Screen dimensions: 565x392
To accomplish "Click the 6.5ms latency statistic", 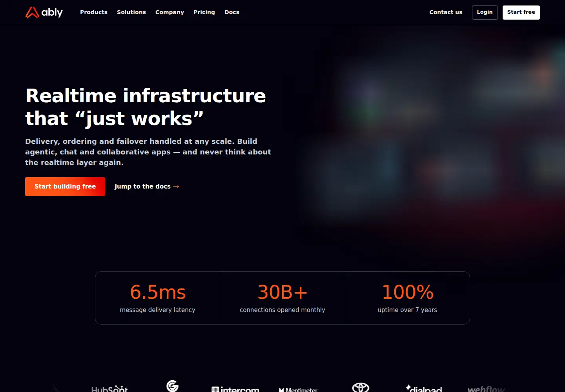I will (x=158, y=292).
